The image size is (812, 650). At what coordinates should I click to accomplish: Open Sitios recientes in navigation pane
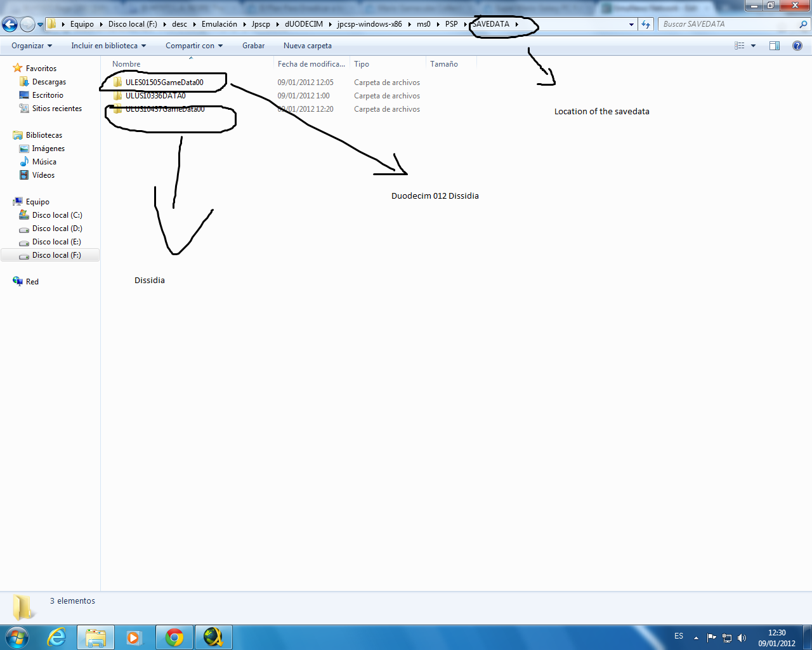[57, 109]
